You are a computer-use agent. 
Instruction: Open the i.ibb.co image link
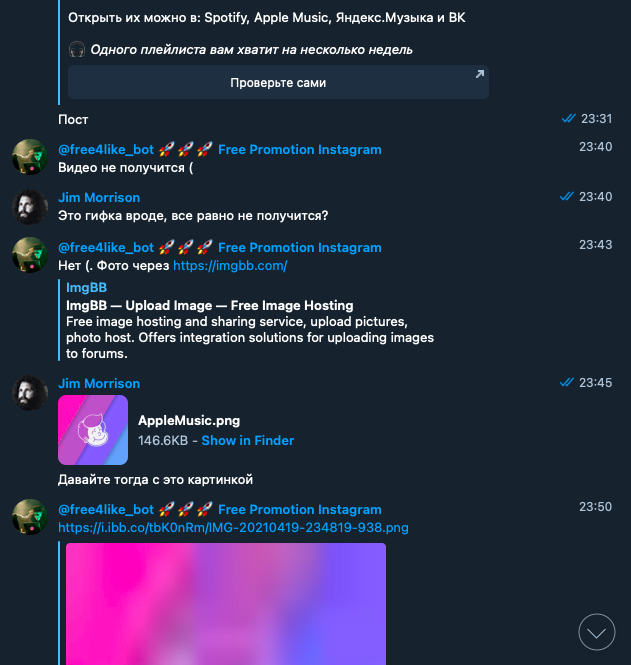[233, 527]
